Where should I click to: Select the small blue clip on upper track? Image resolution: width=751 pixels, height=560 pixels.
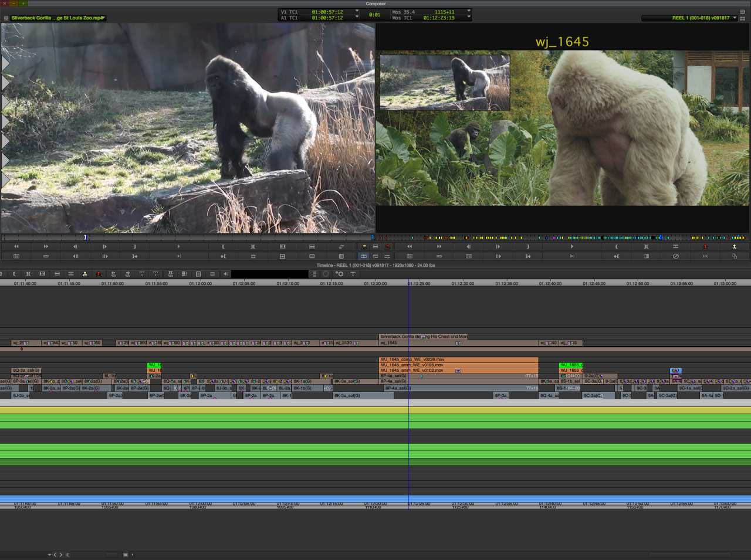(x=676, y=371)
